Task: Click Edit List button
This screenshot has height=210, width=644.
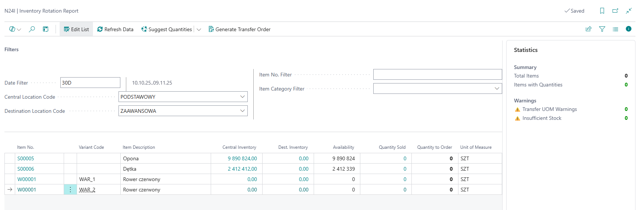Action: [76, 29]
